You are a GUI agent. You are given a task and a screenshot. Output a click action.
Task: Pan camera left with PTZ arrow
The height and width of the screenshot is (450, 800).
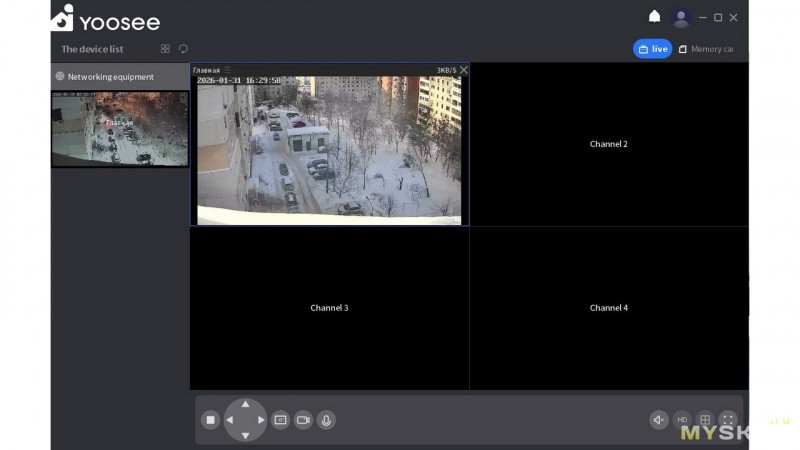pos(230,420)
